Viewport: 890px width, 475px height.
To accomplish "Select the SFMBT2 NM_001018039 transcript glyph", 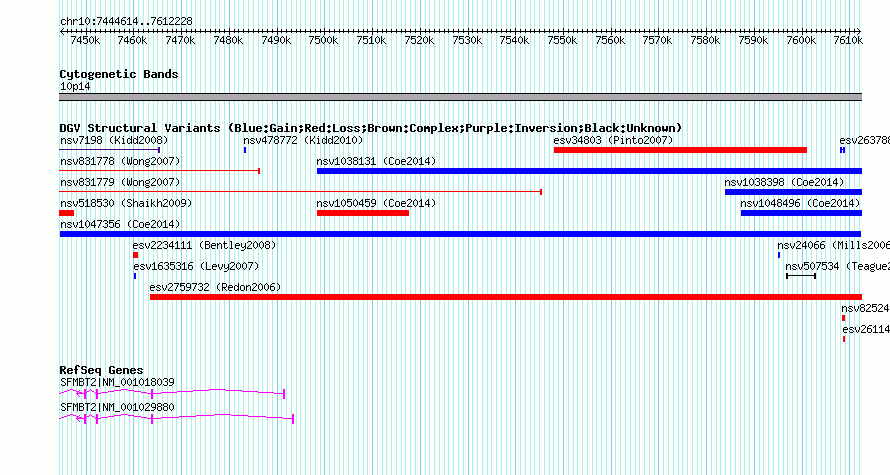I will click(172, 393).
